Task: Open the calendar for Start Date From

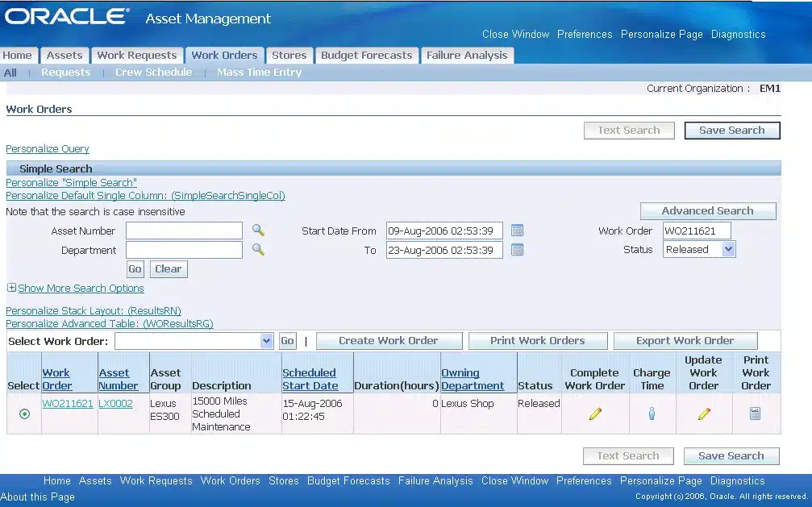Action: [517, 231]
